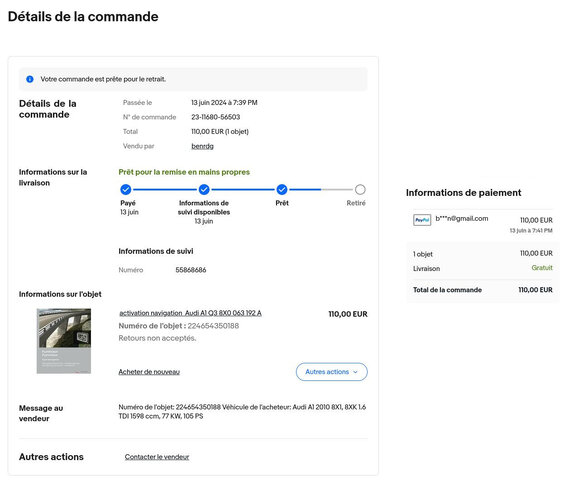Viewport: 564px width, 480px height.
Task: Click the Prêt checkmark step icon
Action: pos(282,189)
